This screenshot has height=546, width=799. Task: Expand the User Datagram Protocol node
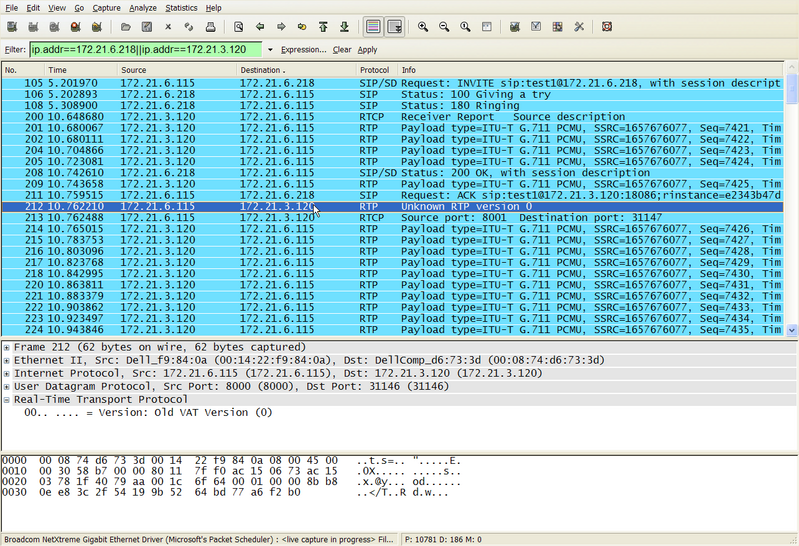click(x=7, y=386)
